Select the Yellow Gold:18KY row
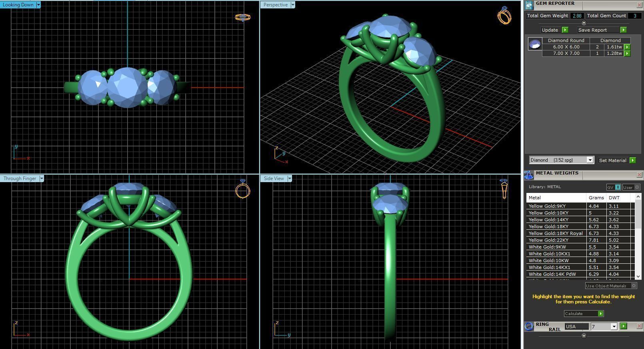Screen dimensions: 644x349 tap(580, 227)
